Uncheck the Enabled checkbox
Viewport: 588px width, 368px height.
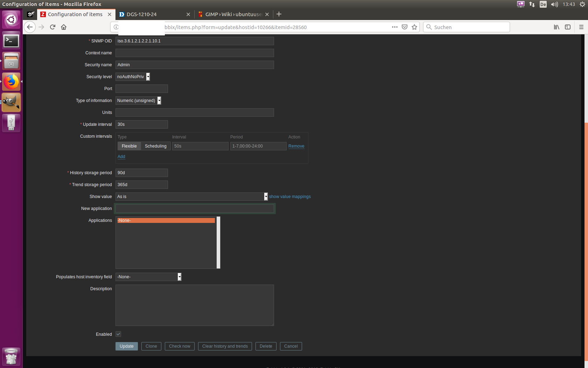118,334
